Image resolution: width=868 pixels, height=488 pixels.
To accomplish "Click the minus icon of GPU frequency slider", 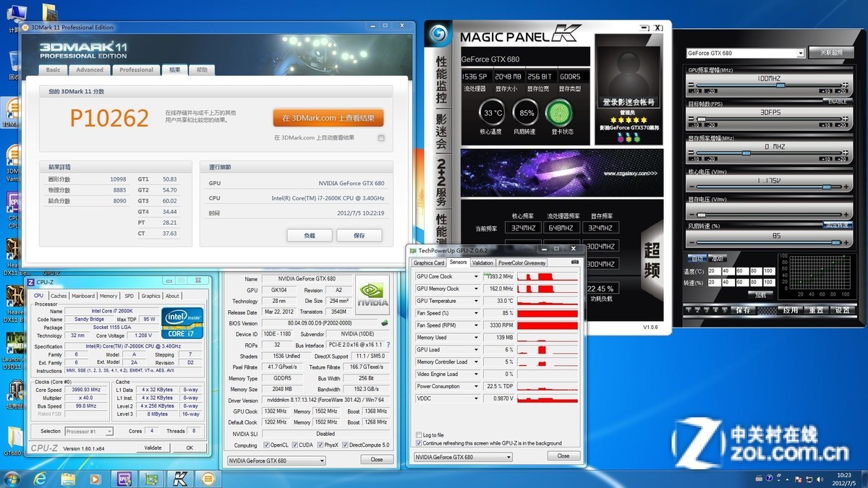I will tap(690, 85).
